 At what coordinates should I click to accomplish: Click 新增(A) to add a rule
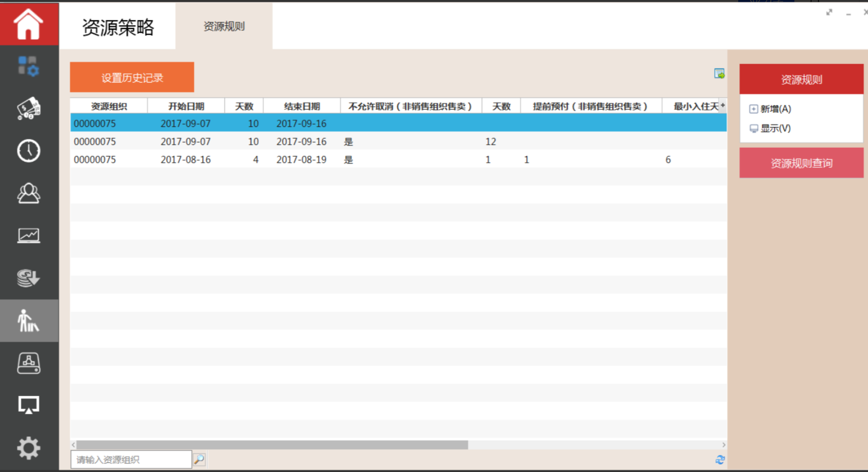[775, 109]
